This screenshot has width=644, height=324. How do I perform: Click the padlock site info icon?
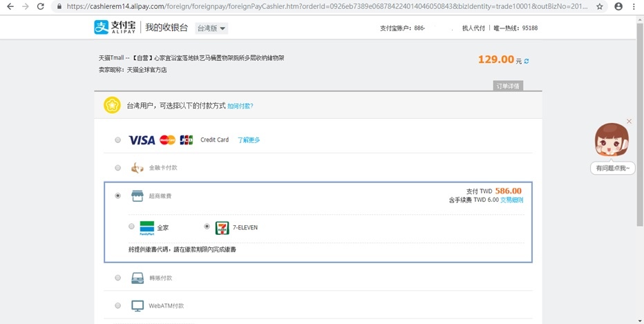(x=59, y=7)
